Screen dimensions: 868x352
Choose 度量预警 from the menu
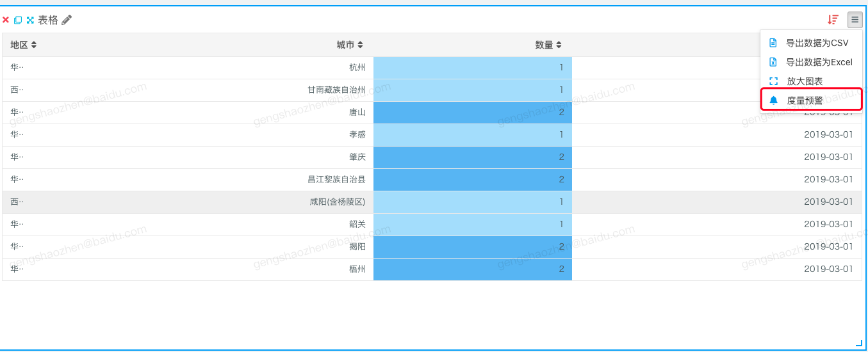click(x=811, y=100)
